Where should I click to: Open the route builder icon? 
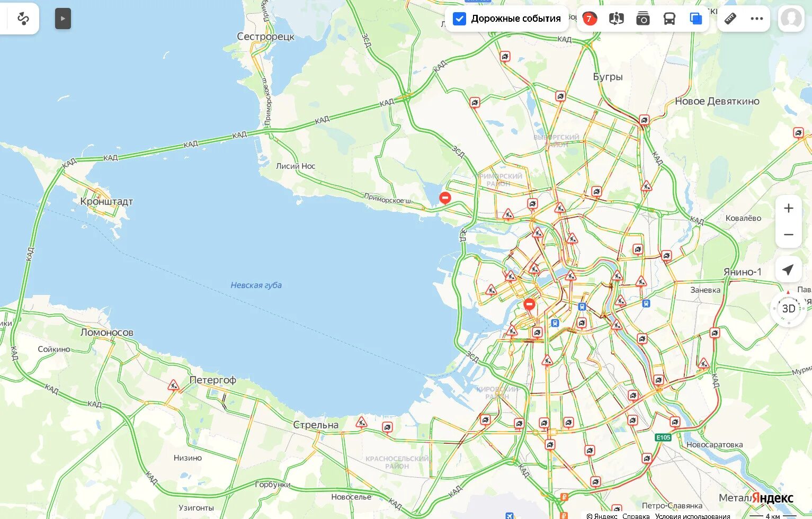23,19
